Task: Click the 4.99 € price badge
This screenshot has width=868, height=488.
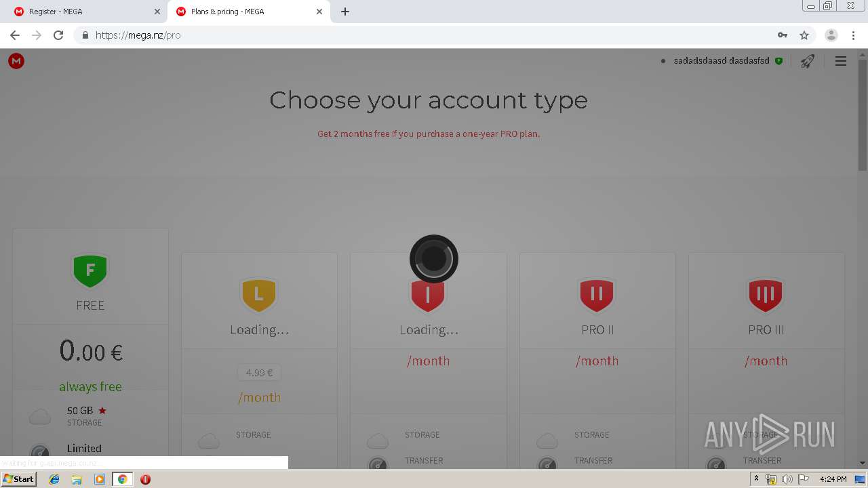Action: (259, 373)
